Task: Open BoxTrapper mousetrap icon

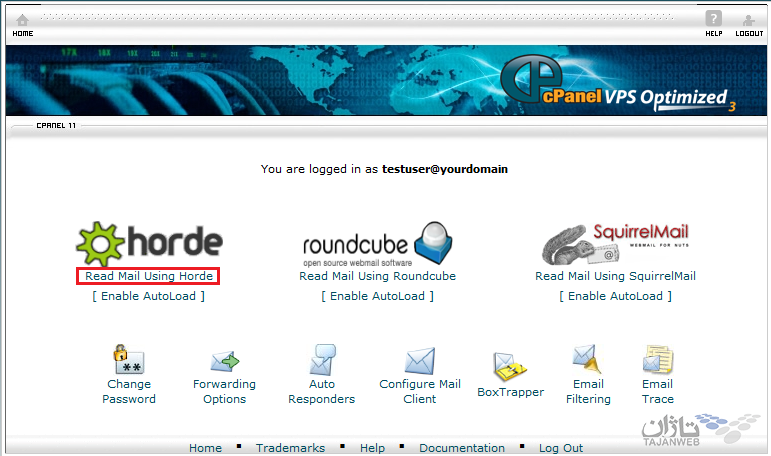Action: coord(509,367)
